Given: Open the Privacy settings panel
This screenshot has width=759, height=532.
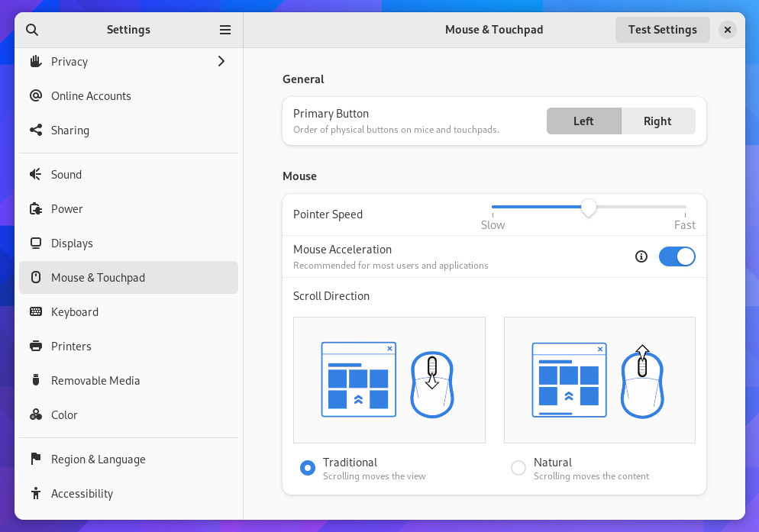Looking at the screenshot, I should click(128, 62).
